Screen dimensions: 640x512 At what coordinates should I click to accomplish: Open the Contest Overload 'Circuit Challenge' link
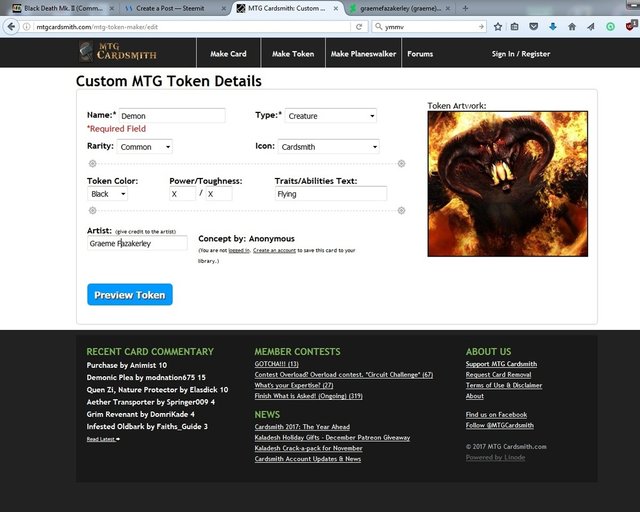344,374
